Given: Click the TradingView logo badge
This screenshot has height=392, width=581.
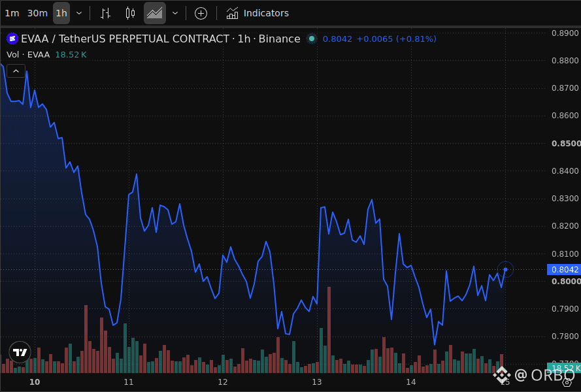Looking at the screenshot, I should [20, 352].
